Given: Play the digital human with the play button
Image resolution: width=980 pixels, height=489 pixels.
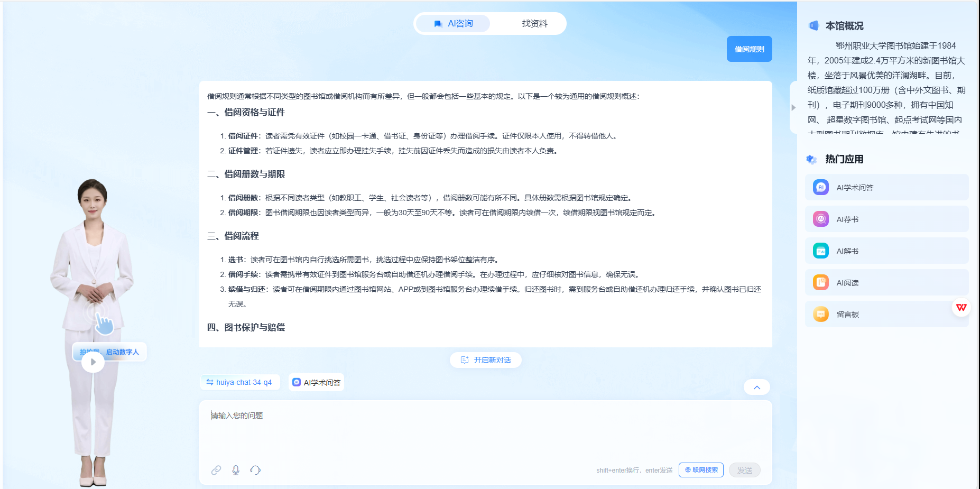Looking at the screenshot, I should [x=93, y=362].
